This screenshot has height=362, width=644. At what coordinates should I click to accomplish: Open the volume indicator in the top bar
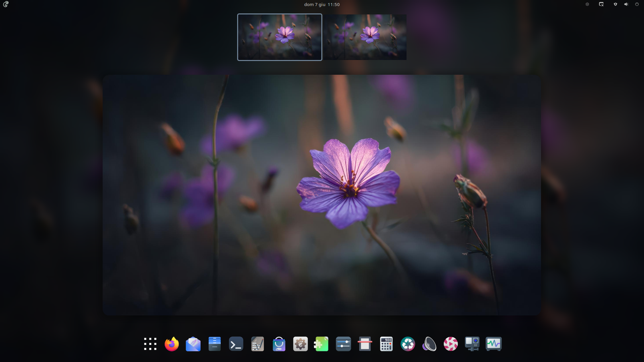(x=626, y=4)
